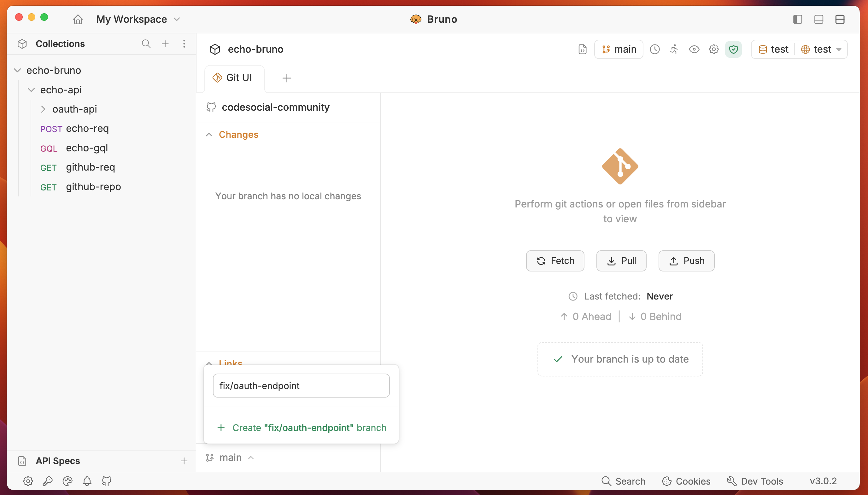The image size is (868, 495).
Task: Open notifications bell icon
Action: pos(87,481)
